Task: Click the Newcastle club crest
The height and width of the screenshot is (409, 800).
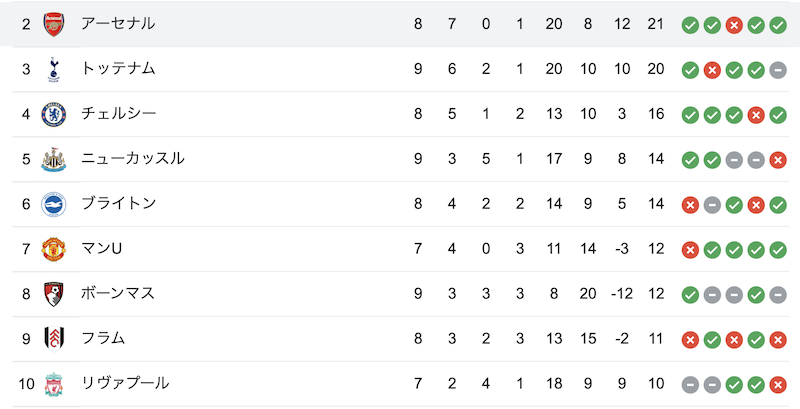Action: point(54,159)
